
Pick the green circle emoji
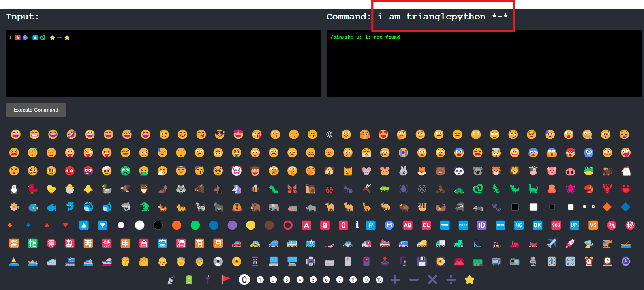click(x=195, y=225)
